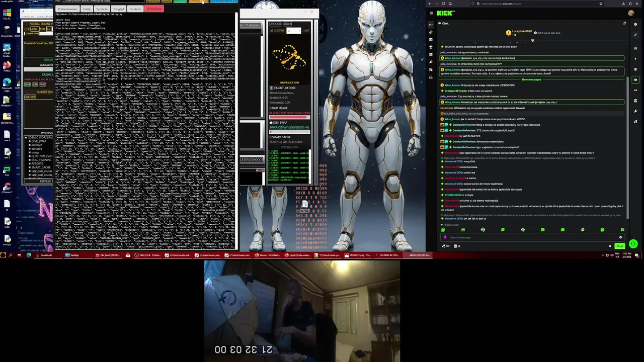Open Firefox downloads button
Image resolution: width=644 pixels, height=362 pixels.
623,4
